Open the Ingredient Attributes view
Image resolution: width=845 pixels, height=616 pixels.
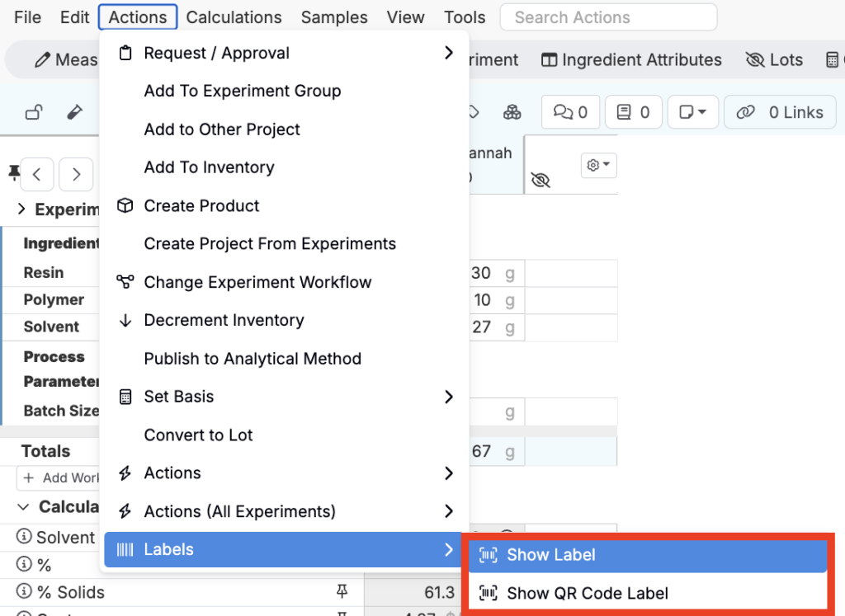click(x=631, y=60)
